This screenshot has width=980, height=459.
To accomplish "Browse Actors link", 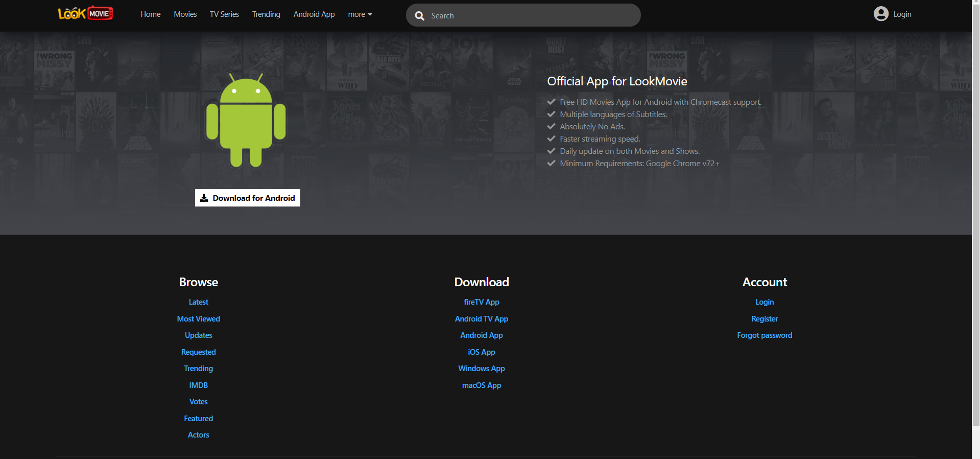I will [x=199, y=435].
